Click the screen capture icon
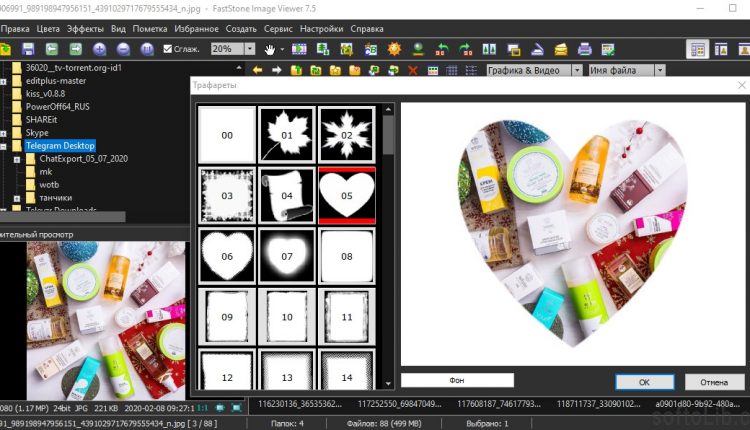This screenshot has height=430, width=750. (514, 49)
